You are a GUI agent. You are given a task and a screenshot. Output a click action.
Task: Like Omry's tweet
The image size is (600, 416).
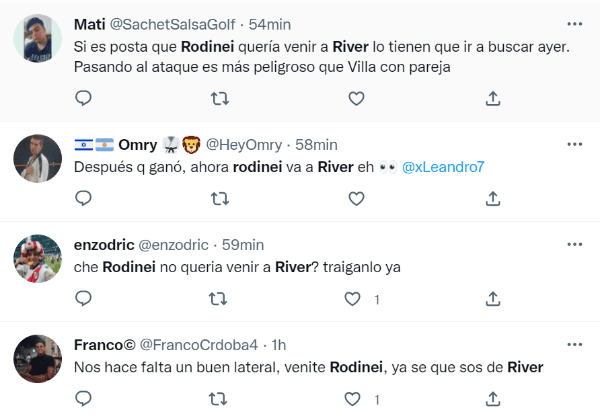pyautogui.click(x=356, y=199)
